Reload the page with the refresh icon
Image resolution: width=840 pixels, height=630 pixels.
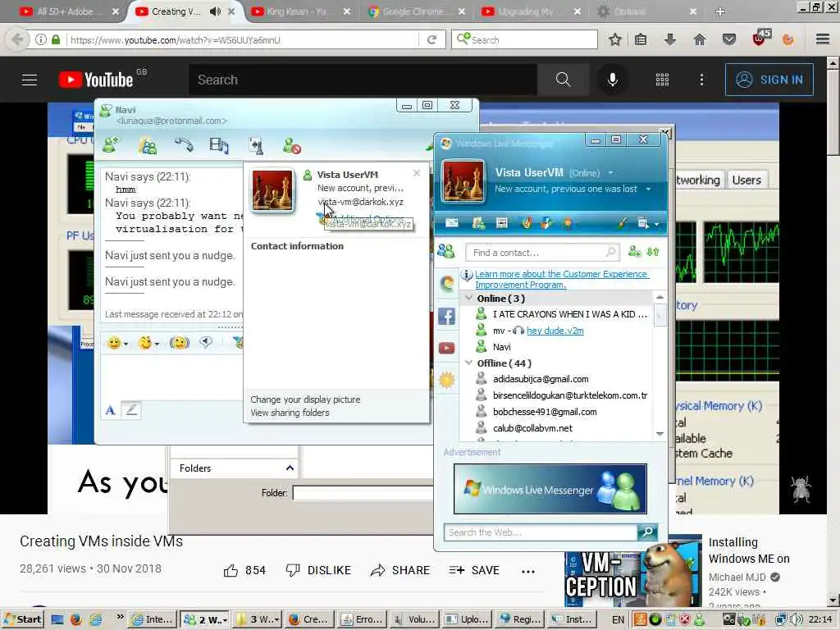431,39
